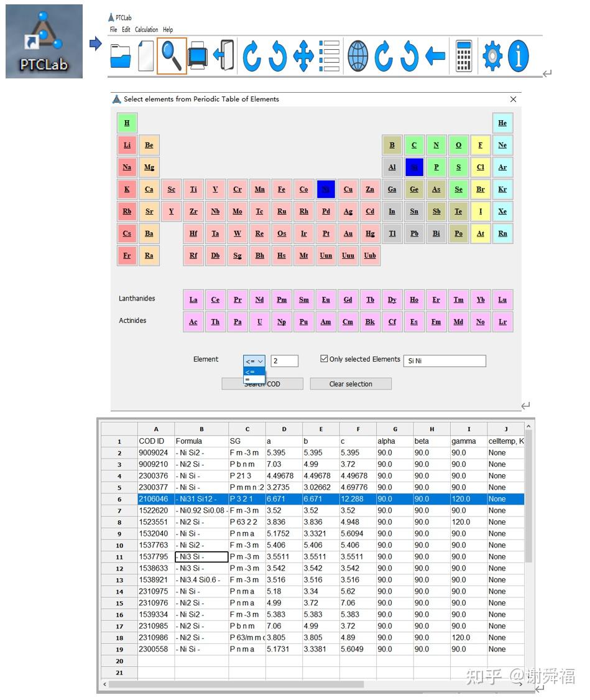Toggle Only selected Elements checkbox

[x=324, y=358]
